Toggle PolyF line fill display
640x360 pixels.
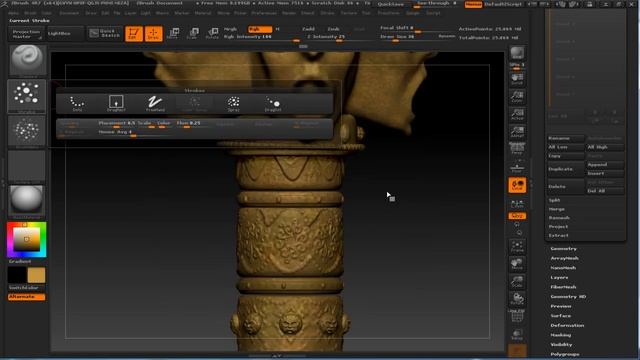517,316
